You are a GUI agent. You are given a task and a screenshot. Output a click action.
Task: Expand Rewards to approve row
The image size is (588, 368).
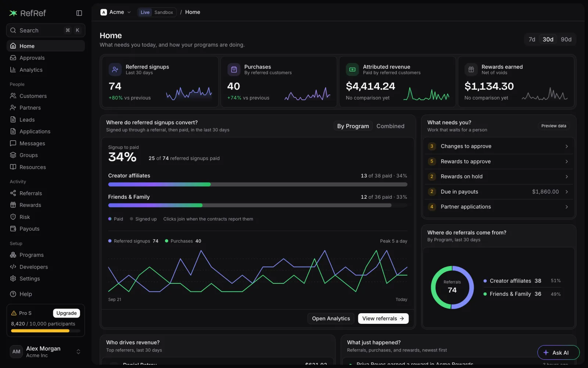[498, 161]
